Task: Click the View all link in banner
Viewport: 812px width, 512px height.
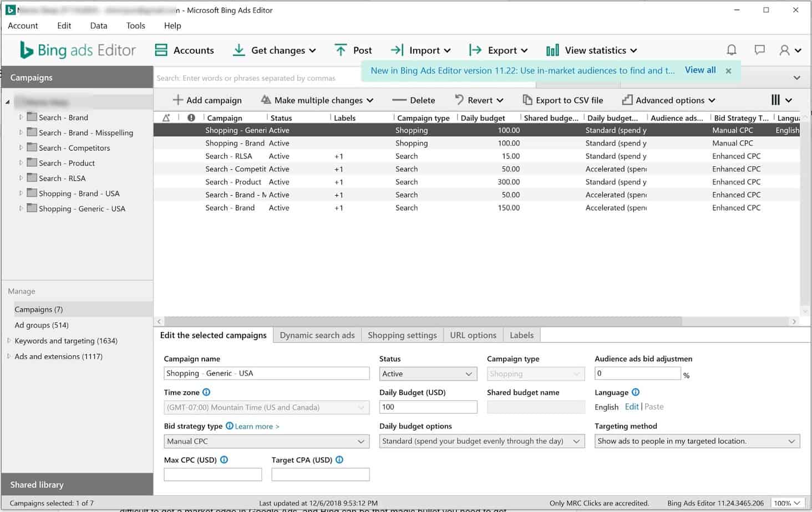Action: [700, 70]
